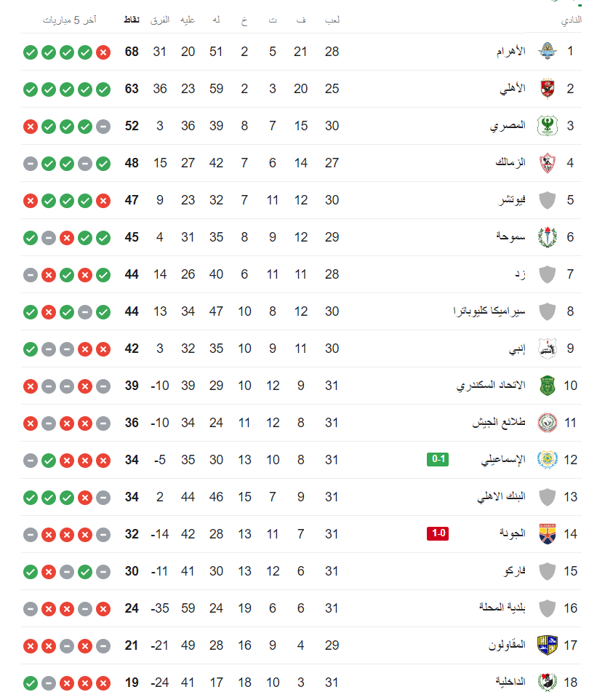605x700 pixels.
Task: Click the latest green win marker for الأهلي
Action: coord(31,89)
